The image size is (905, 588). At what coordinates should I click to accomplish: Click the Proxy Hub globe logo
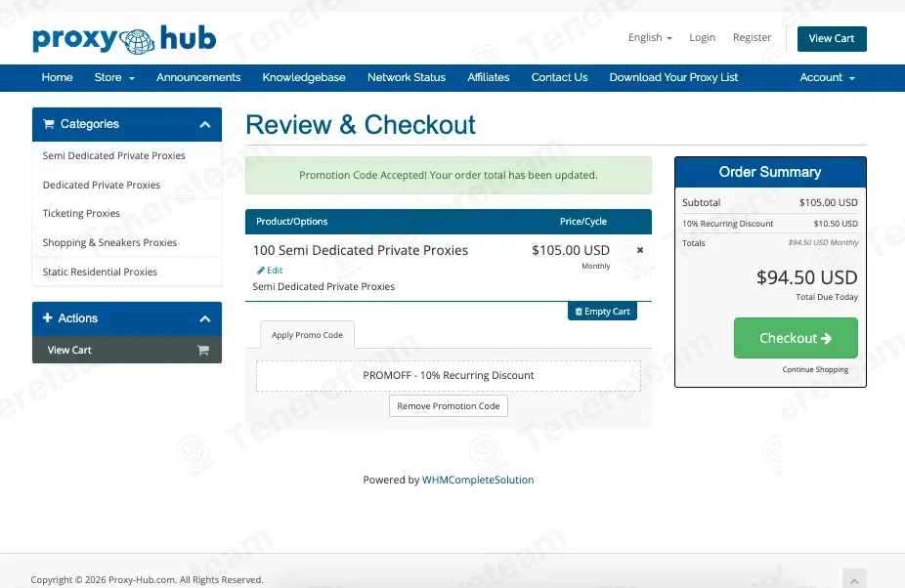(x=125, y=39)
